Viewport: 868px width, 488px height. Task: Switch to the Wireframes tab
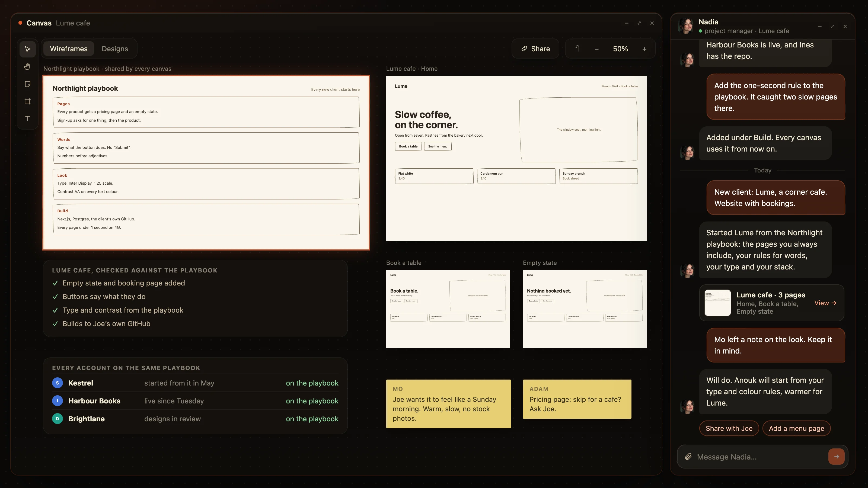(69, 49)
